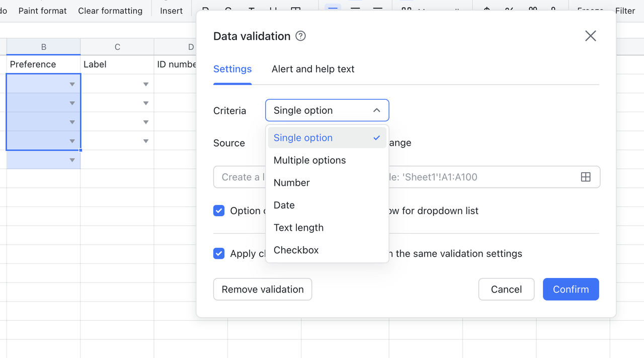Screen dimensions: 644x358
Task: Toggle the Option checkbox for dropdown list
Action: point(219,211)
